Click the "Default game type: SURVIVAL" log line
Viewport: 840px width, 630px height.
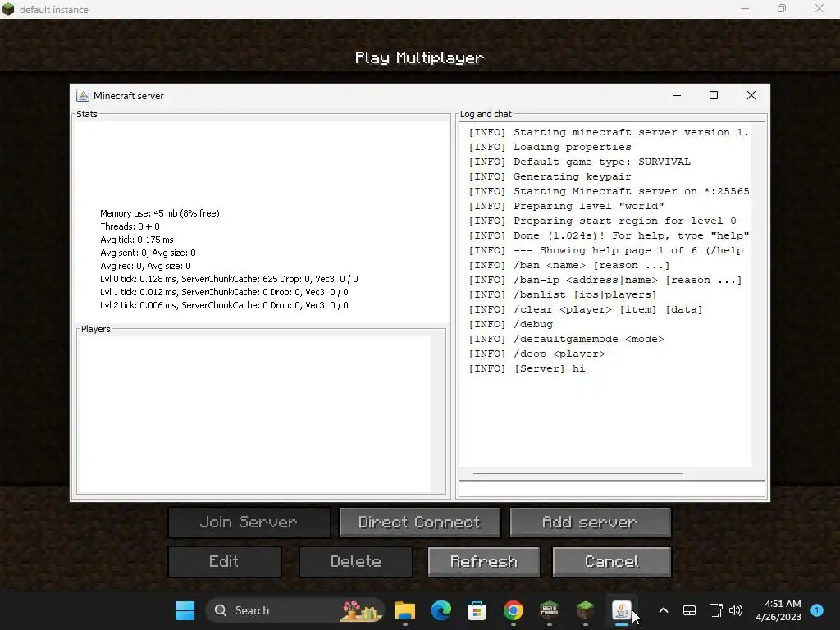coord(580,162)
